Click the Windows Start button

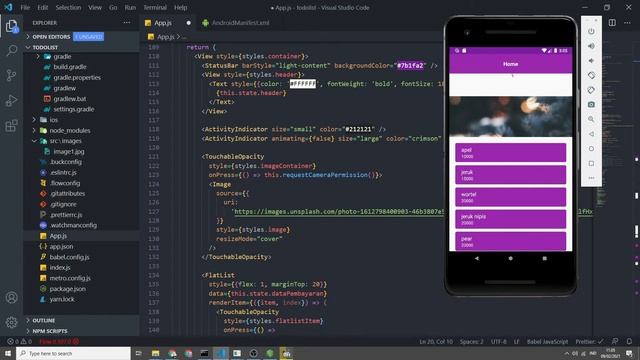8,353
